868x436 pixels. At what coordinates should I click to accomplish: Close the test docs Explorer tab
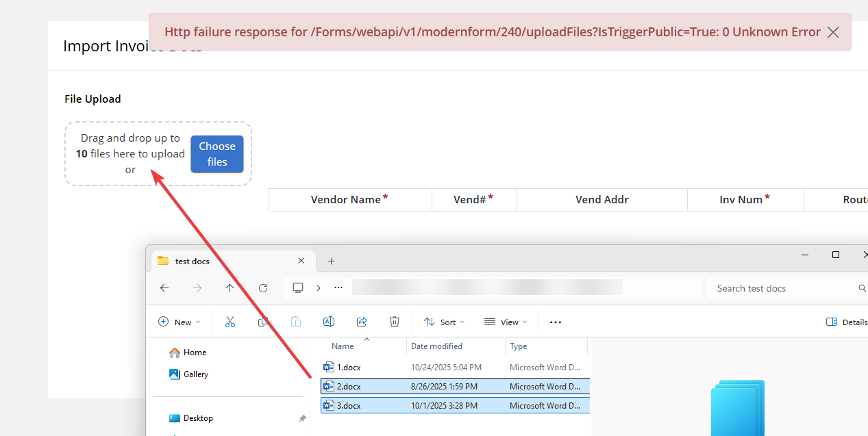tap(301, 261)
